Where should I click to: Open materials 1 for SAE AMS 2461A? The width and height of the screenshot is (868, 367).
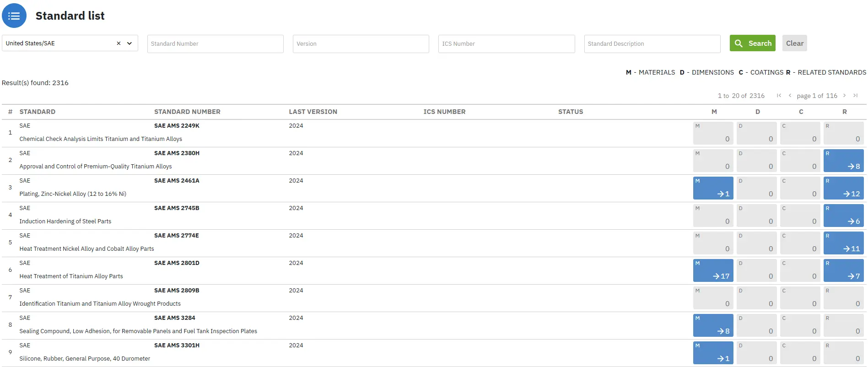(x=713, y=188)
